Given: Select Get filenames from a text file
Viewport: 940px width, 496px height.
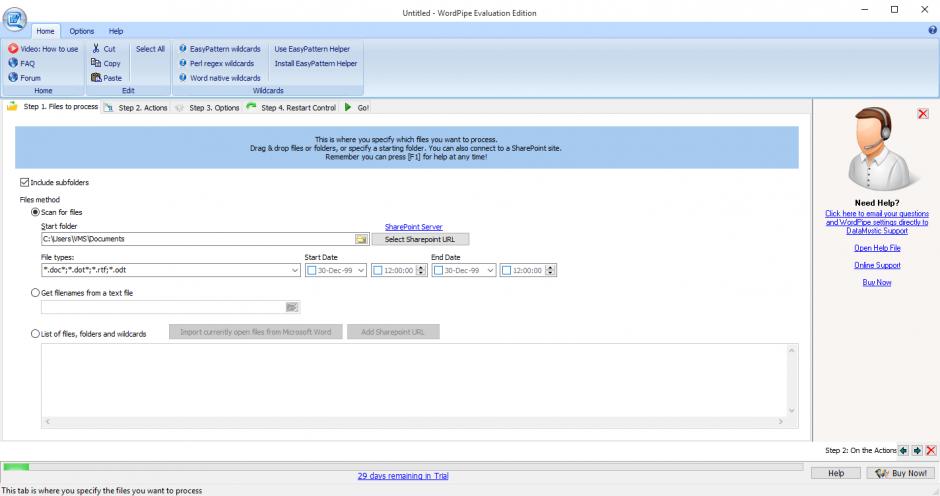Looking at the screenshot, I should point(35,293).
